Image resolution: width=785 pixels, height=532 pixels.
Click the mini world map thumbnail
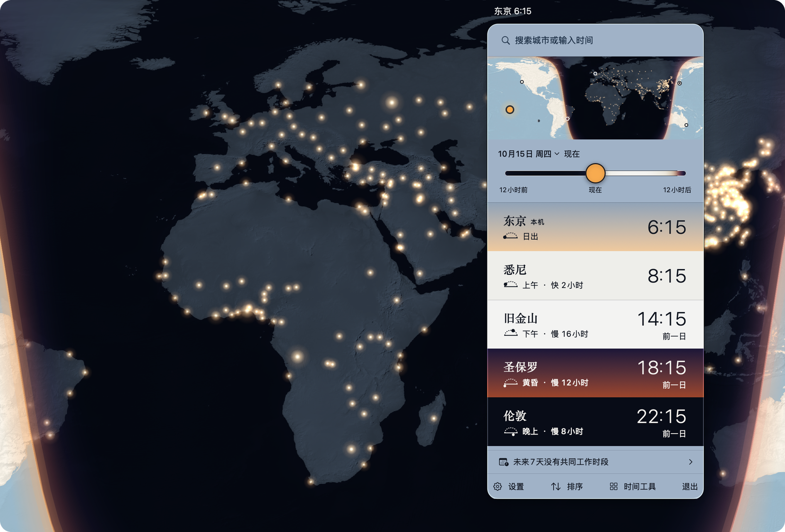pyautogui.click(x=595, y=98)
